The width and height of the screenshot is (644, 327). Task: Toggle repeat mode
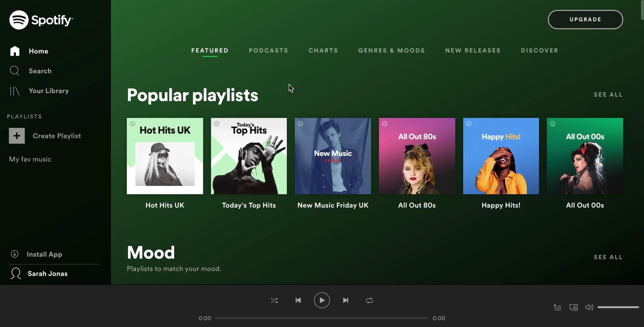pos(369,300)
